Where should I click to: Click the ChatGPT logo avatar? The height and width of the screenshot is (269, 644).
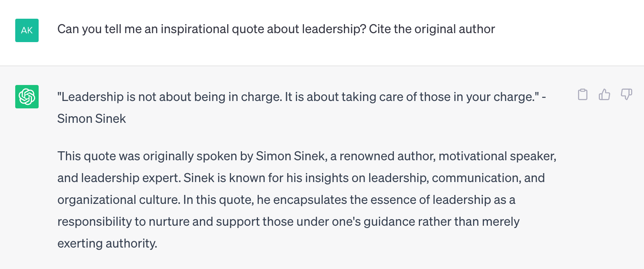(x=27, y=97)
